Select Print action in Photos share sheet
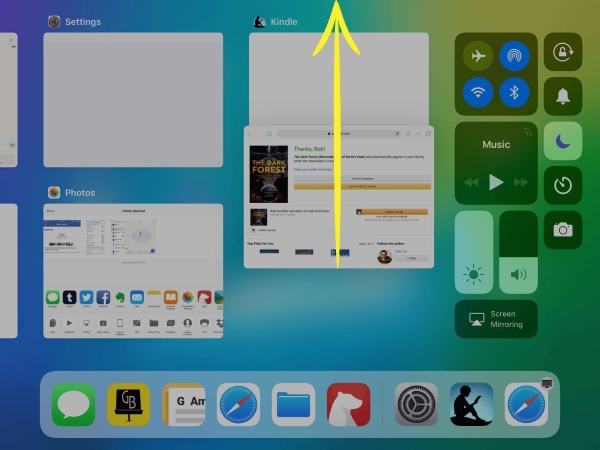Image resolution: width=600 pixels, height=450 pixels. 204,323
